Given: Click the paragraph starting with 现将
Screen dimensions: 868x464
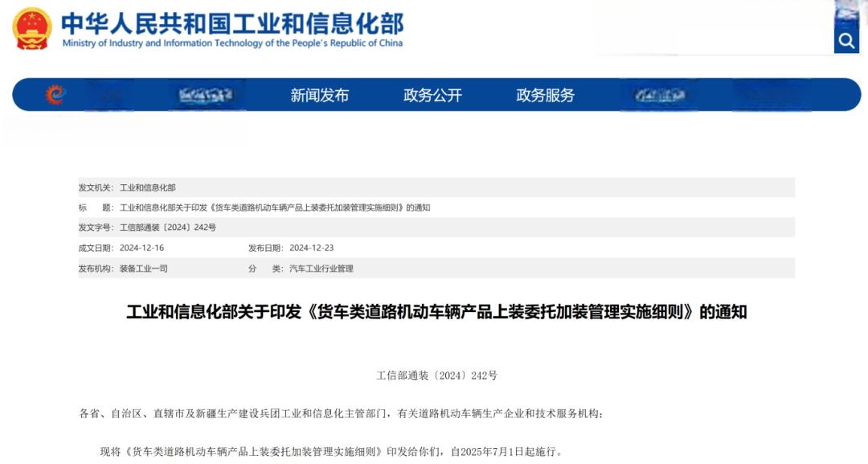Looking at the screenshot, I should 332,451.
